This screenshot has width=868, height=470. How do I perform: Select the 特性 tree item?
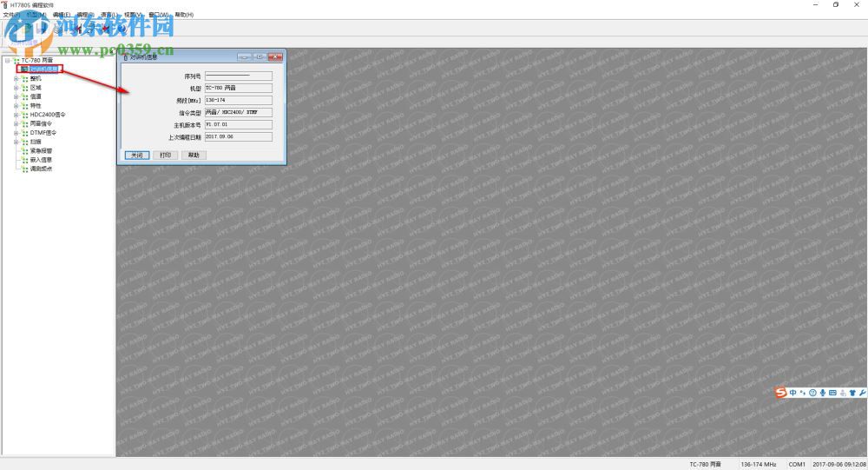(x=36, y=105)
